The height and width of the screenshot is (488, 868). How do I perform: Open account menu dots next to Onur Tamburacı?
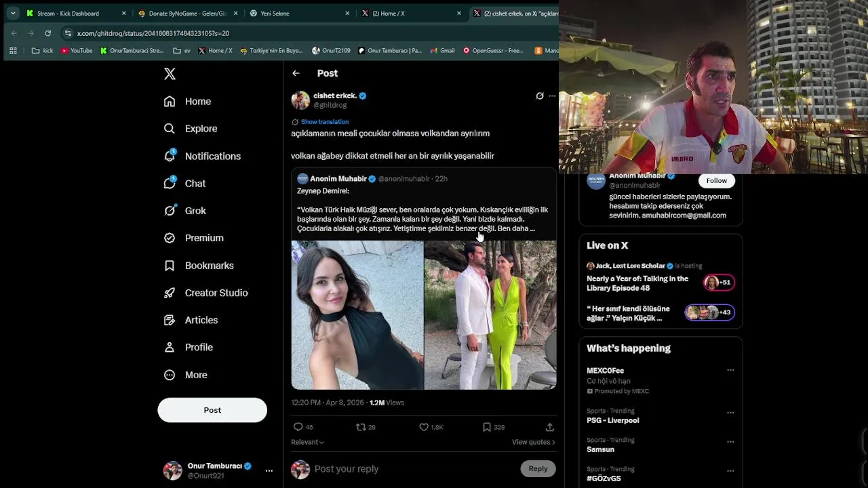pyautogui.click(x=269, y=470)
